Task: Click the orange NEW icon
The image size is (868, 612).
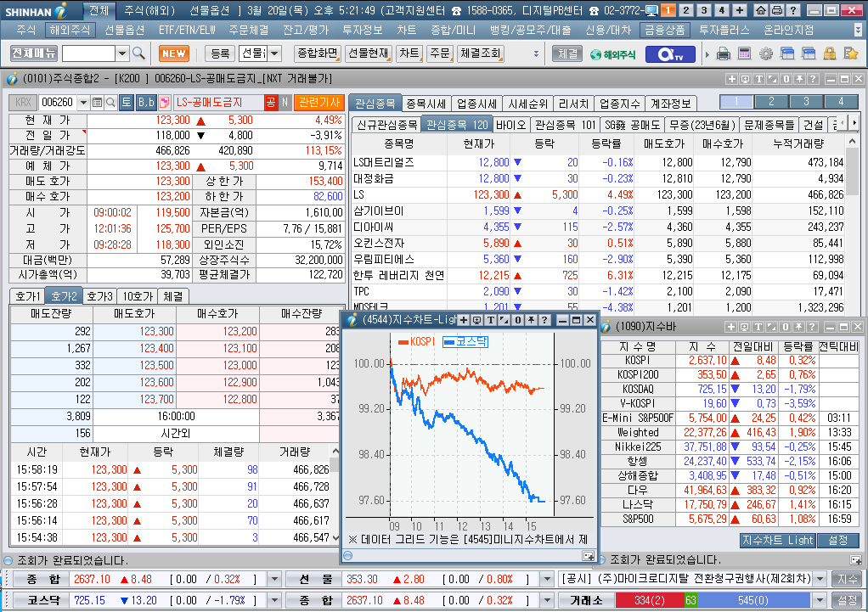Action: coord(173,53)
